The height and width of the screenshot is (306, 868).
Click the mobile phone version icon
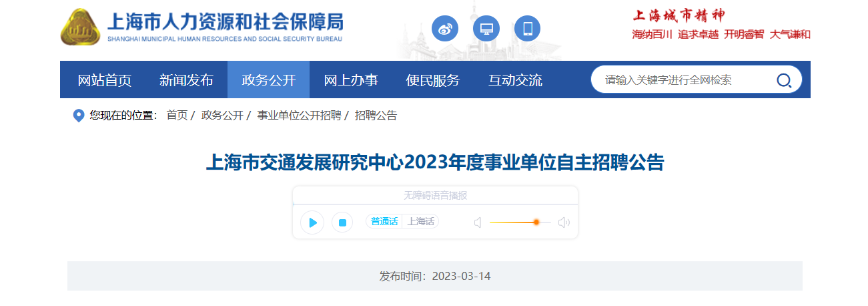pyautogui.click(x=527, y=29)
